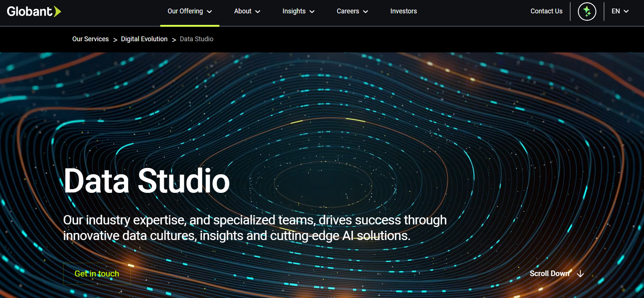
Task: Click the Get in touch button
Action: 97,274
